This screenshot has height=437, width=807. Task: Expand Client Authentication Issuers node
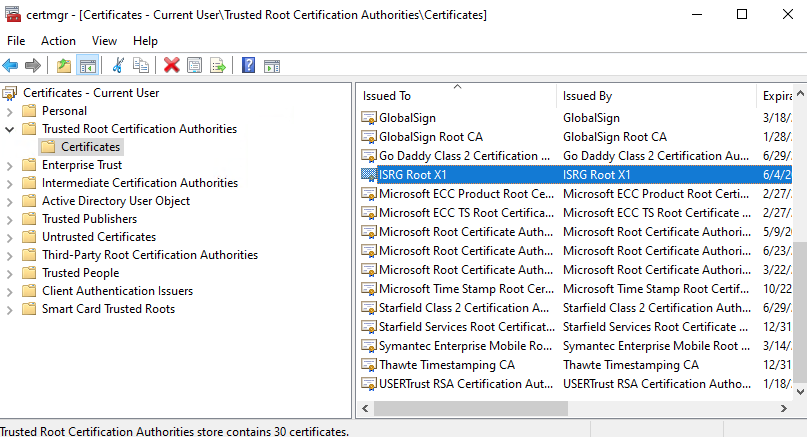click(9, 291)
